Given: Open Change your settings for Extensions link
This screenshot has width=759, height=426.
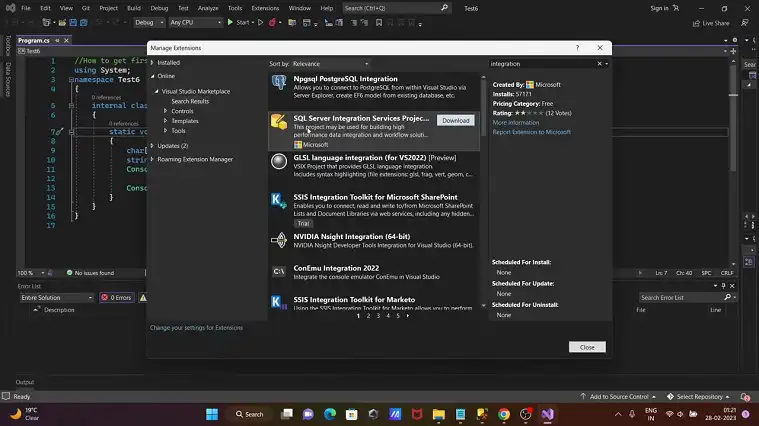Looking at the screenshot, I should point(197,328).
